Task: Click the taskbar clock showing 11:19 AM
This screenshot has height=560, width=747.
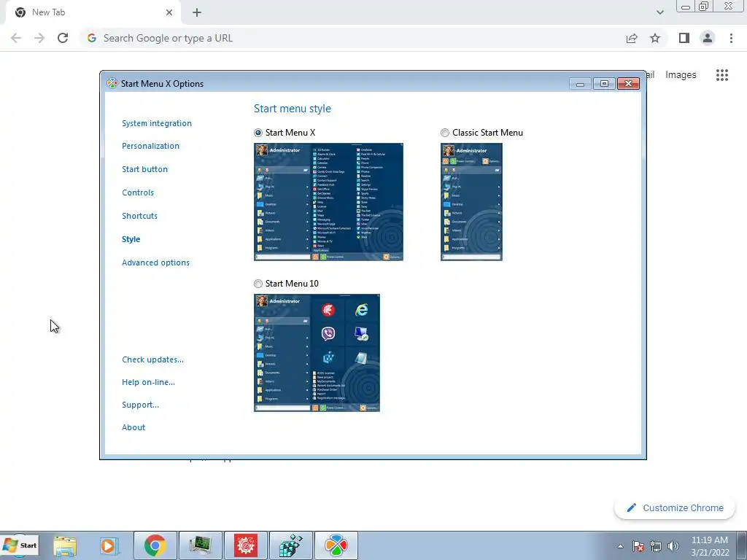Action: (x=710, y=546)
